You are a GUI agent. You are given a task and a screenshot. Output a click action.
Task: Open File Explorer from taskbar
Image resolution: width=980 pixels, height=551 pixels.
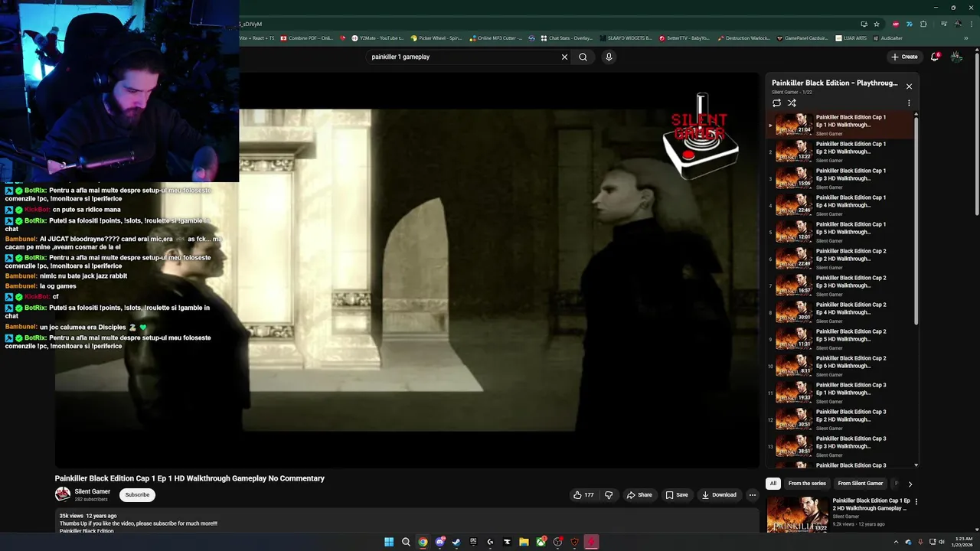point(524,542)
